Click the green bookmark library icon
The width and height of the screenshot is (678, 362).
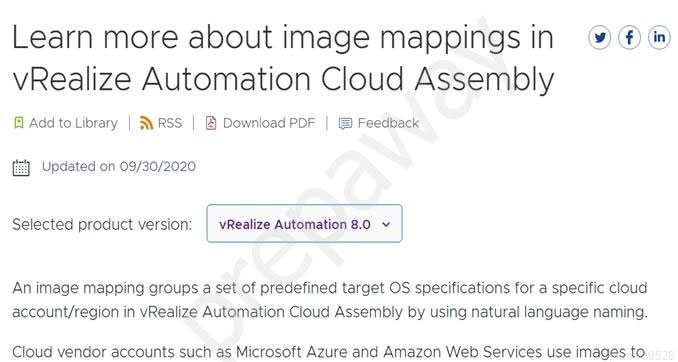click(x=19, y=123)
